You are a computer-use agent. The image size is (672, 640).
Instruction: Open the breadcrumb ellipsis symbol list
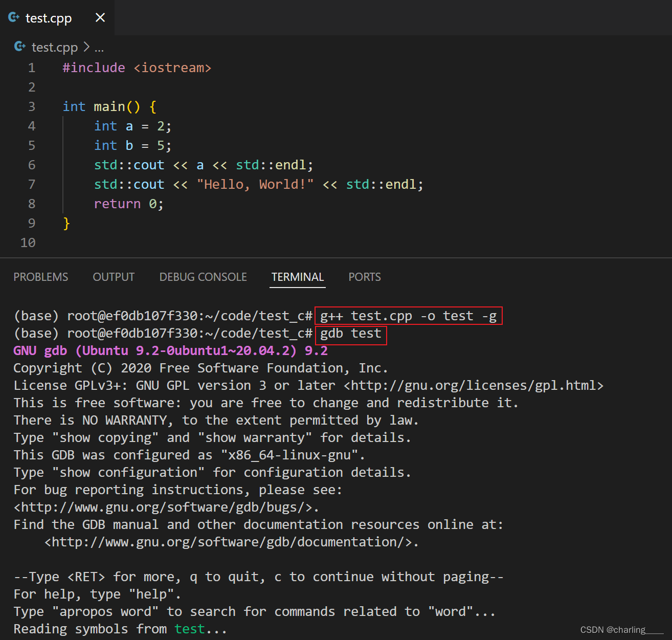click(99, 48)
